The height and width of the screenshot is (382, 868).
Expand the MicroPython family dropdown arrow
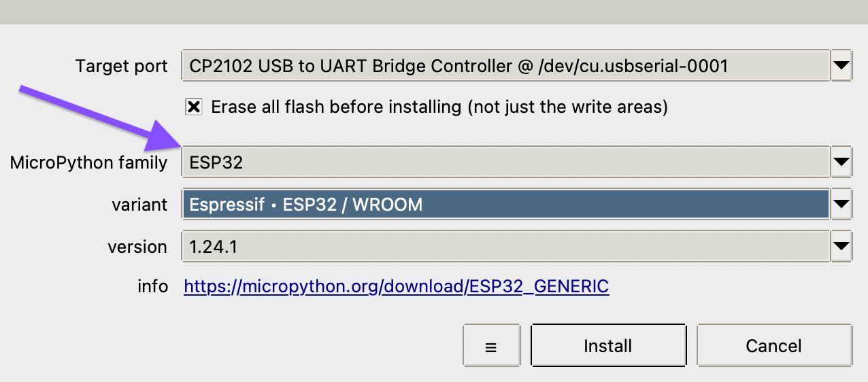click(841, 162)
